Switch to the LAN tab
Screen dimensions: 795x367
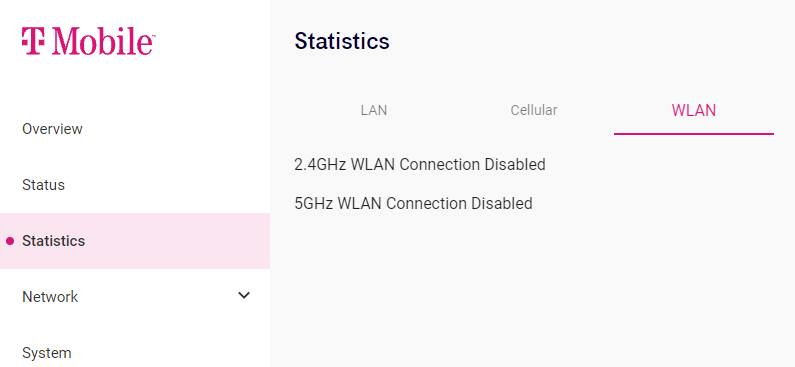point(374,110)
